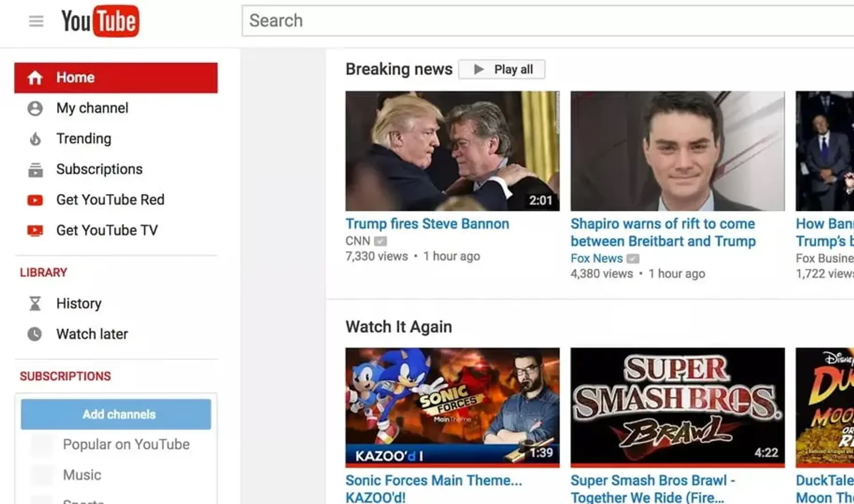This screenshot has height=504, width=854.
Task: Click the Watch It Again heading
Action: coord(399,327)
